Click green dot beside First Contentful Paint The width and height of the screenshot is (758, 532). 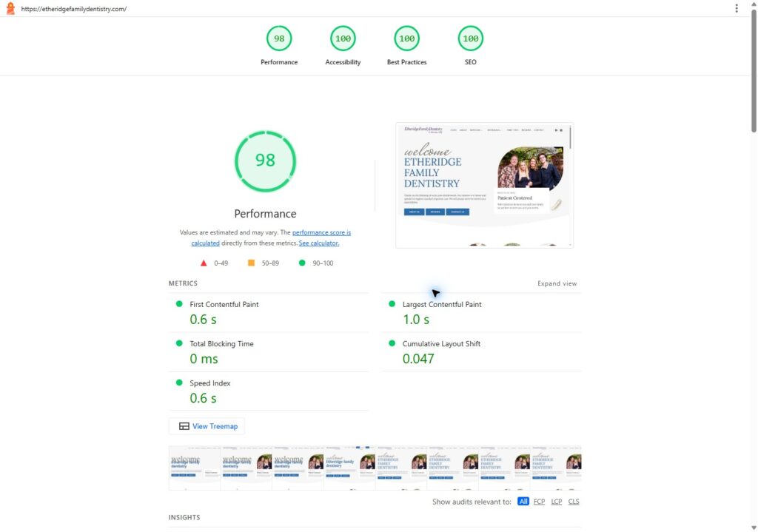(179, 304)
